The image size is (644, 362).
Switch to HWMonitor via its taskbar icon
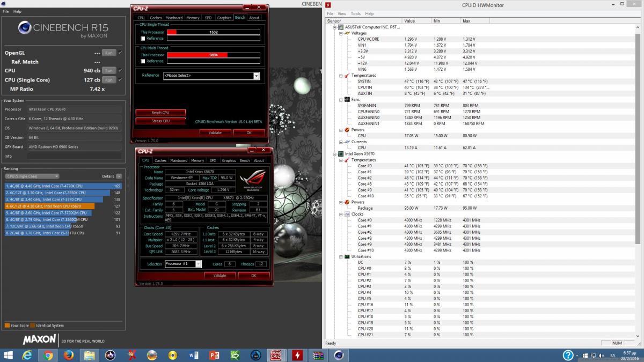298,355
